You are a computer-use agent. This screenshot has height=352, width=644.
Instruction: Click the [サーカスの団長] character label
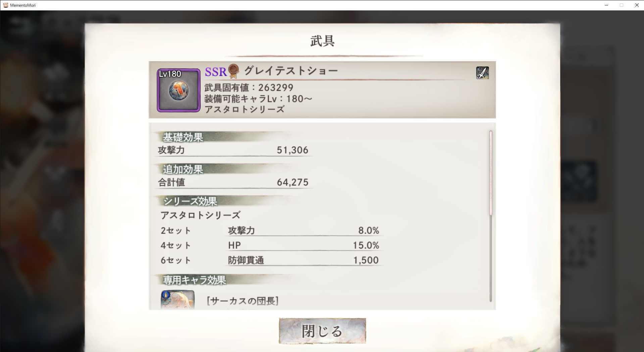[243, 301]
